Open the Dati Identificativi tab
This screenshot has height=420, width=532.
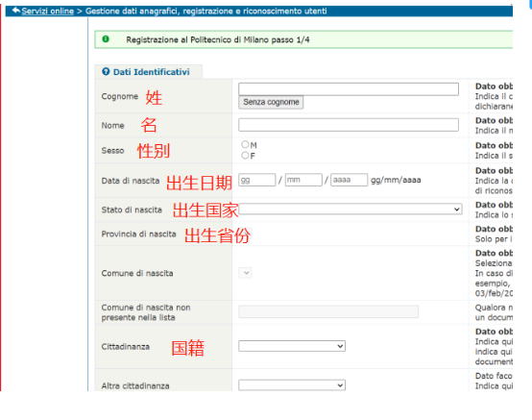[149, 72]
